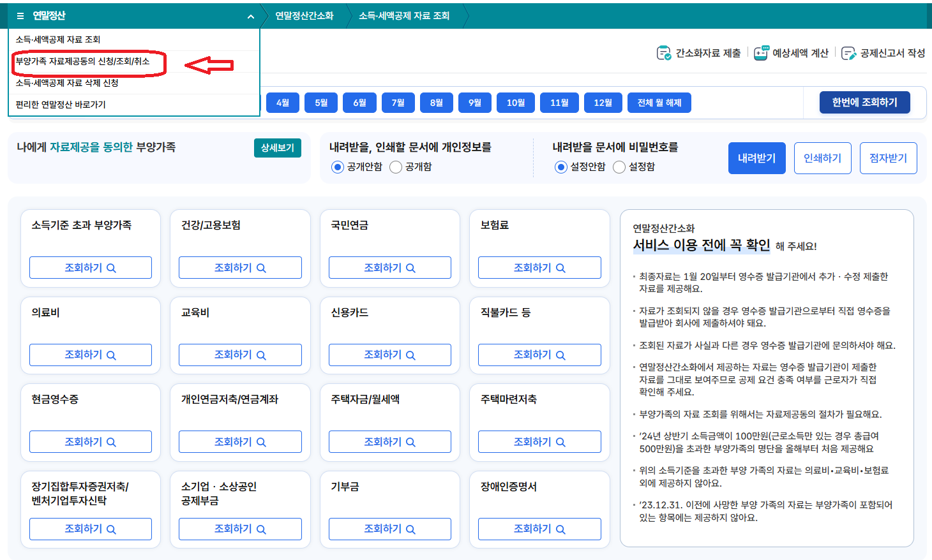Click 조회하기 under 기부금
Screen dimensions: 932x560
[x=389, y=529]
